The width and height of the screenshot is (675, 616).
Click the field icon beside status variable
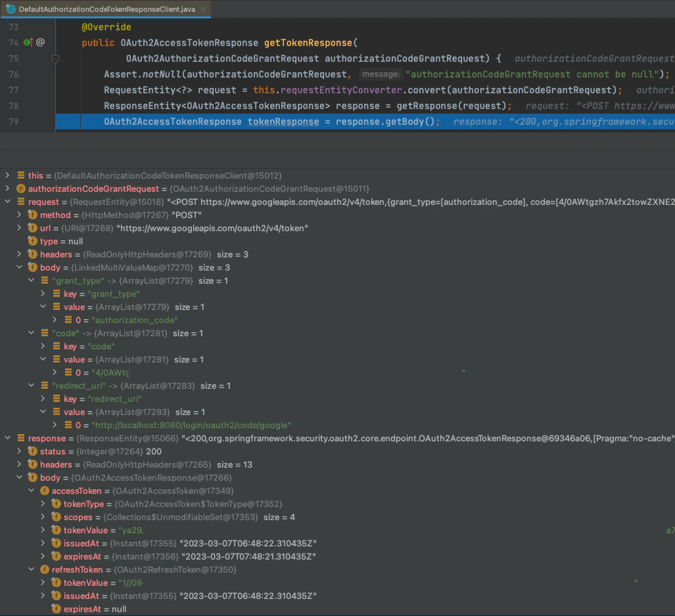[33, 451]
